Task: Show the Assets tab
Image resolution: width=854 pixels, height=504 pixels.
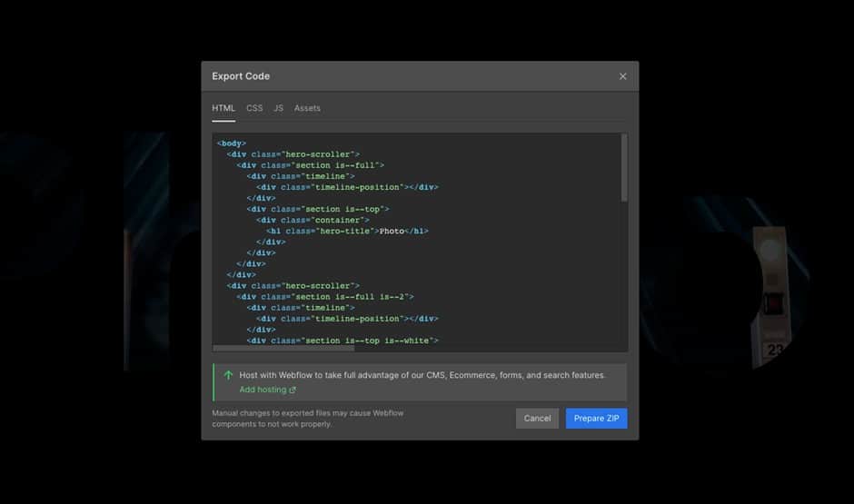Action: coord(307,108)
